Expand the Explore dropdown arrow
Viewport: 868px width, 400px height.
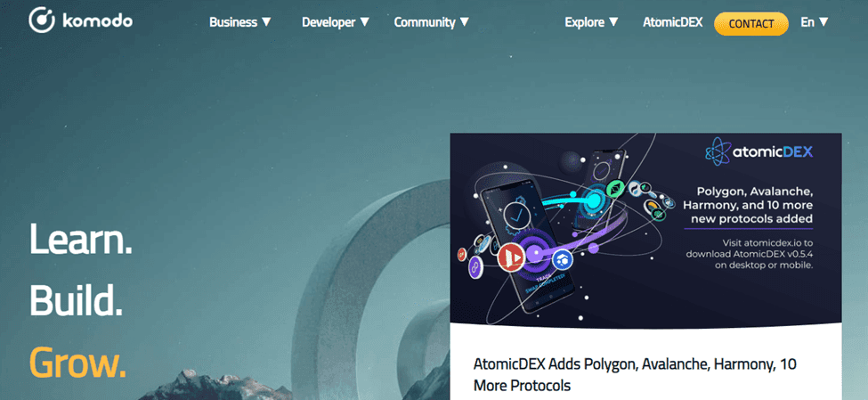click(612, 22)
